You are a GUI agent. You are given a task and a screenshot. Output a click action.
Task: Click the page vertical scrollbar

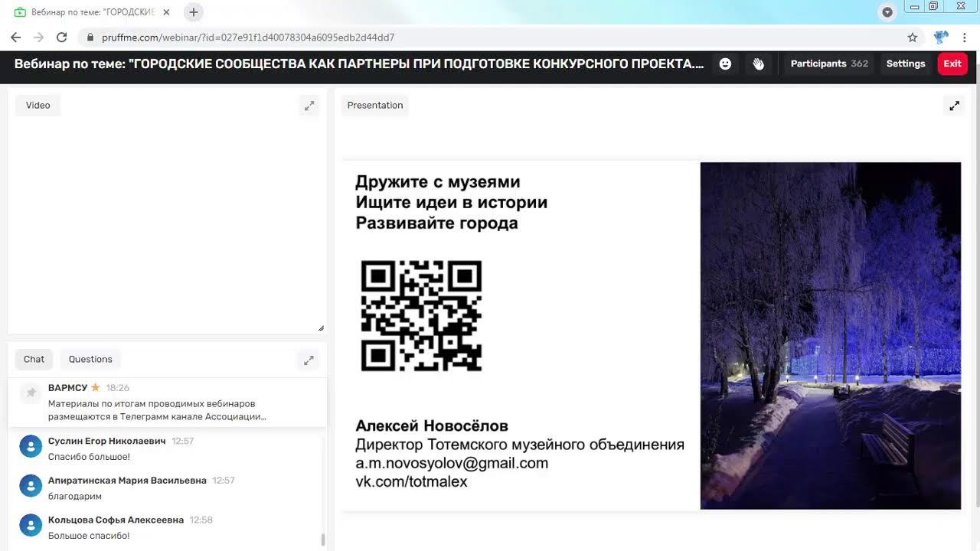click(x=976, y=283)
